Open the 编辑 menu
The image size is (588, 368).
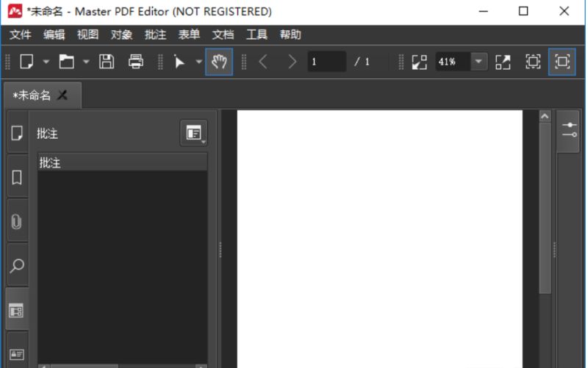54,35
